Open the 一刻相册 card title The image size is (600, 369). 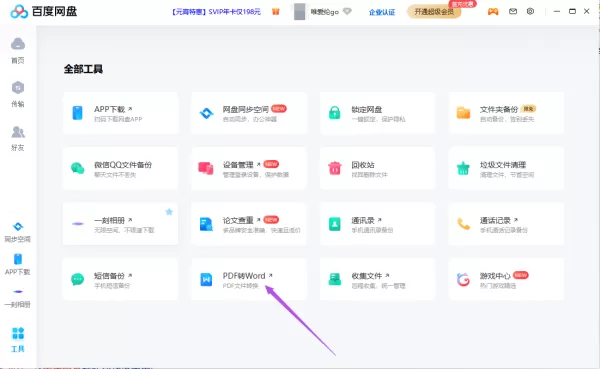tap(109, 220)
